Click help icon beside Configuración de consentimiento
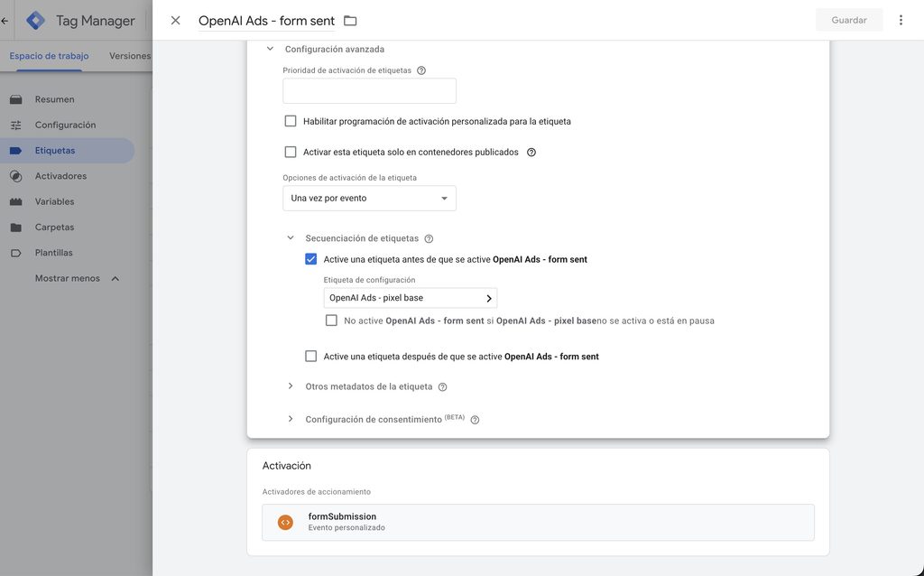The width and height of the screenshot is (924, 576). pyautogui.click(x=475, y=420)
